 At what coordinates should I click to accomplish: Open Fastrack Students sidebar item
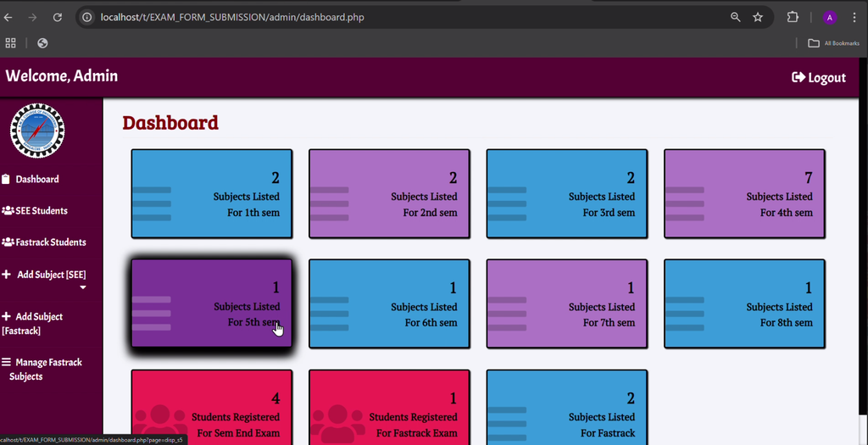pos(44,242)
